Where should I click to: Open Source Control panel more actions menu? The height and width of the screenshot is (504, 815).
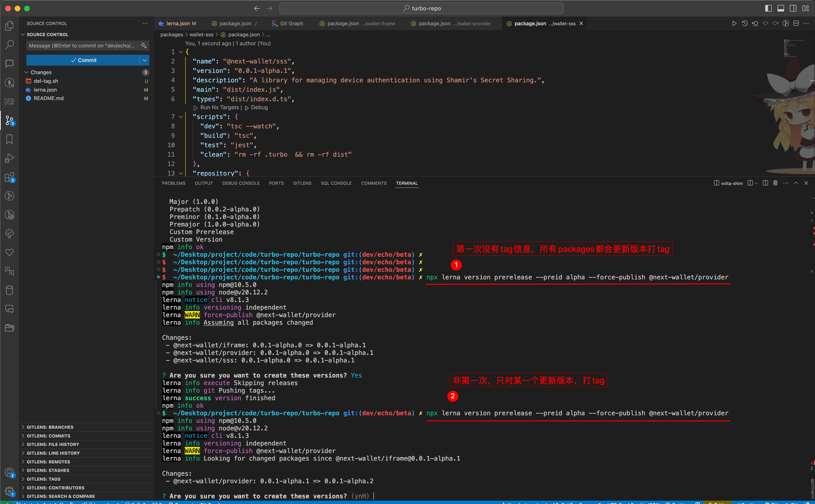(145, 23)
